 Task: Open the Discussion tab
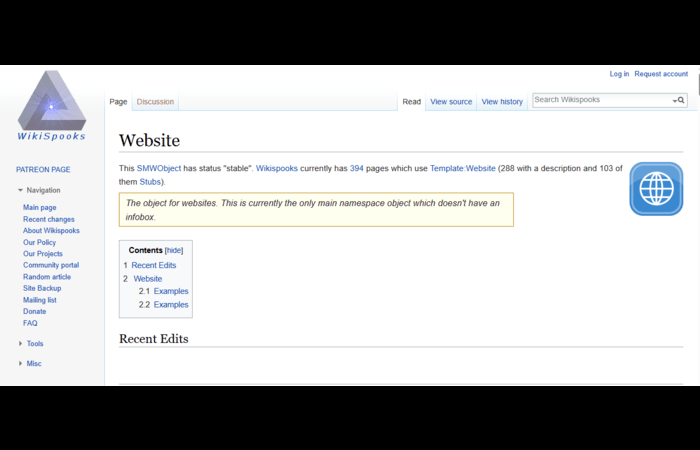click(155, 102)
